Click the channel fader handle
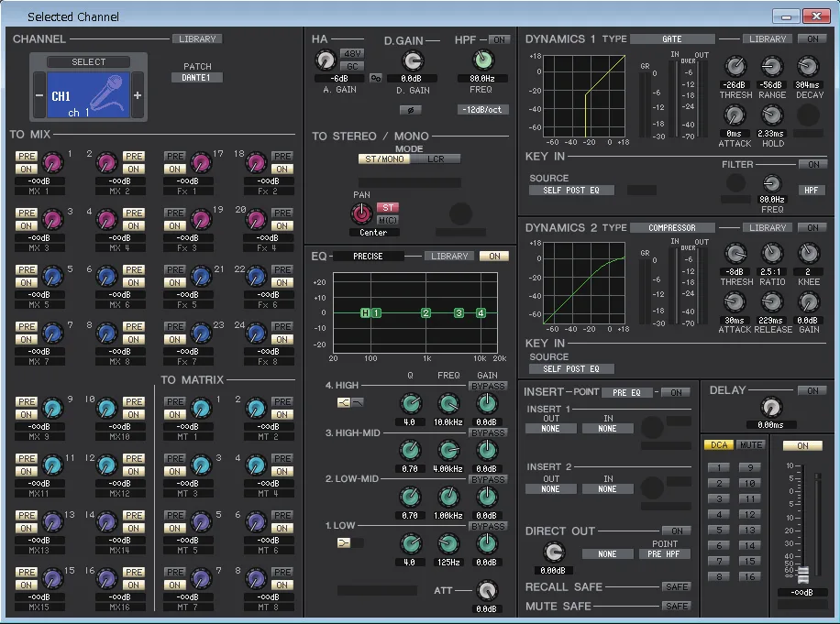The width and height of the screenshot is (840, 624). (802, 575)
